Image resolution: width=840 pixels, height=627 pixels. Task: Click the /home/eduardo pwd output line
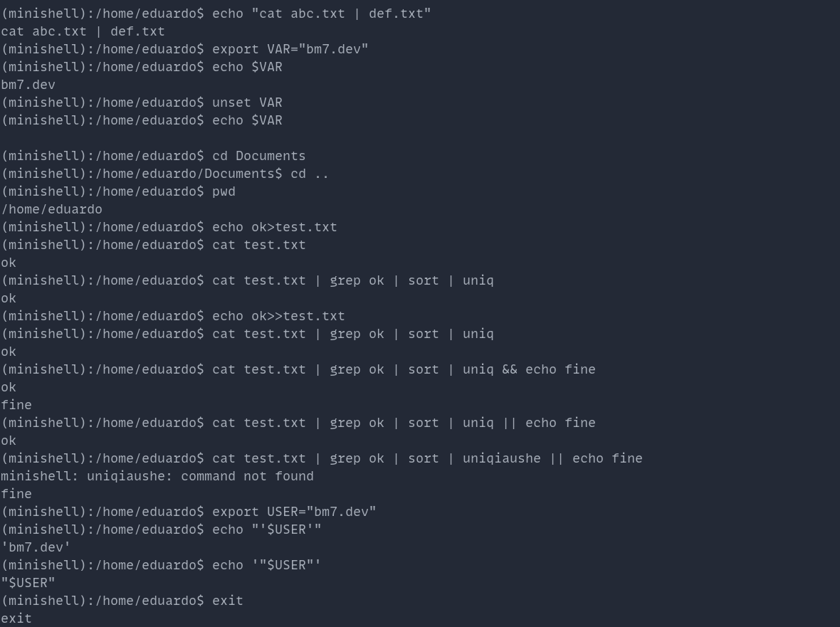51,209
